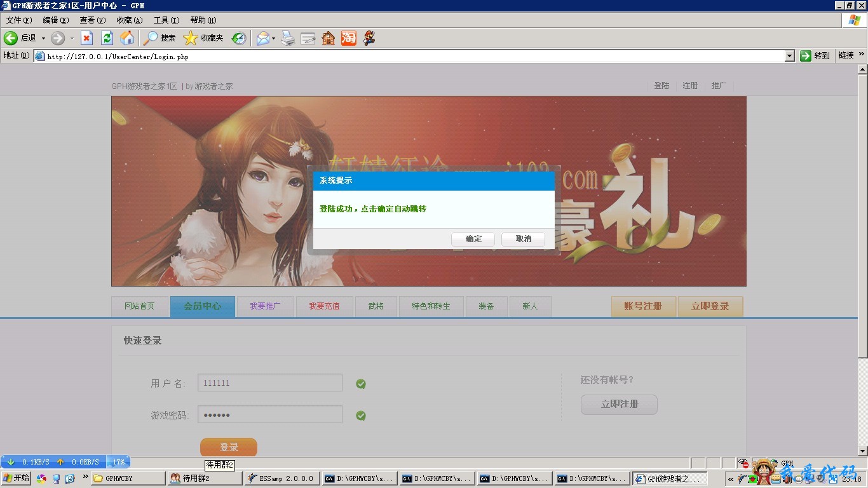Open the 新人 navigation tab
The image size is (868, 488).
[530, 306]
